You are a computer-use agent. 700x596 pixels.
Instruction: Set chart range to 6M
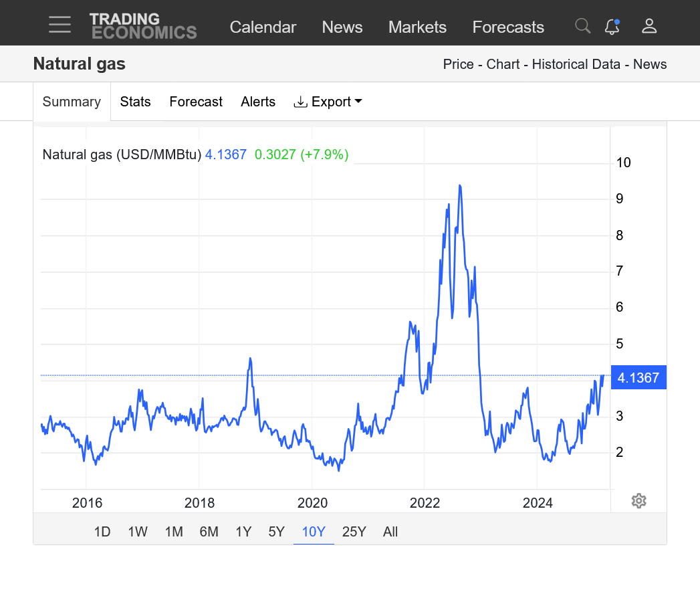click(x=209, y=532)
